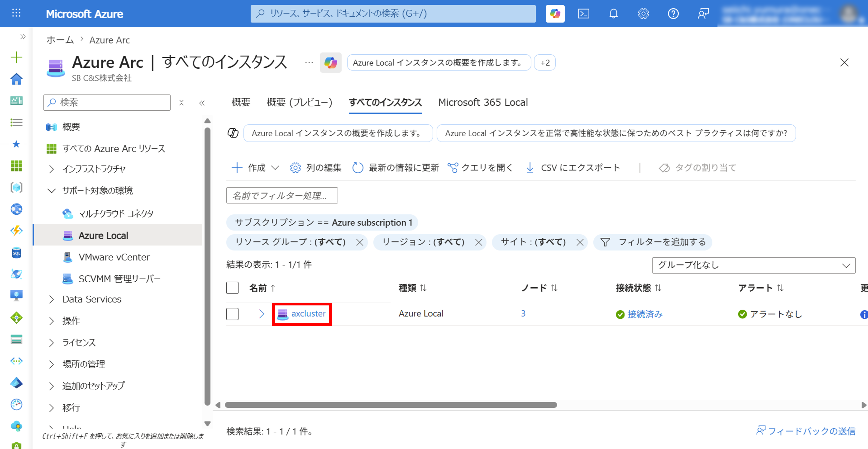Switch to 概要 tab
The image size is (868, 449).
[241, 102]
